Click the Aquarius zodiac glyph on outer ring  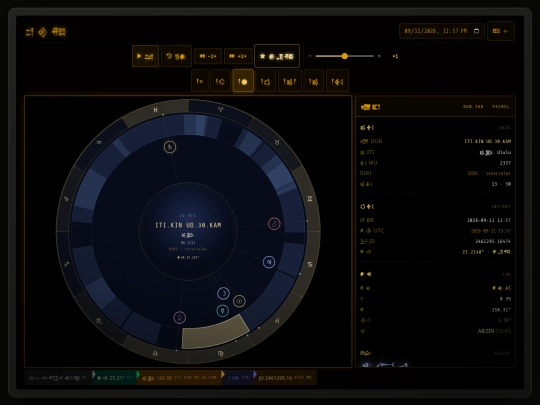click(99, 142)
